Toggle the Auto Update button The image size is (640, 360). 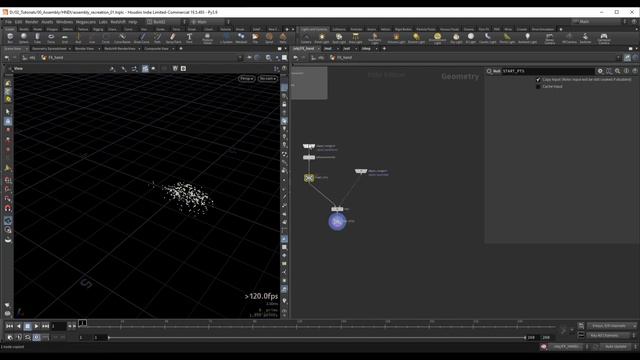[616, 347]
